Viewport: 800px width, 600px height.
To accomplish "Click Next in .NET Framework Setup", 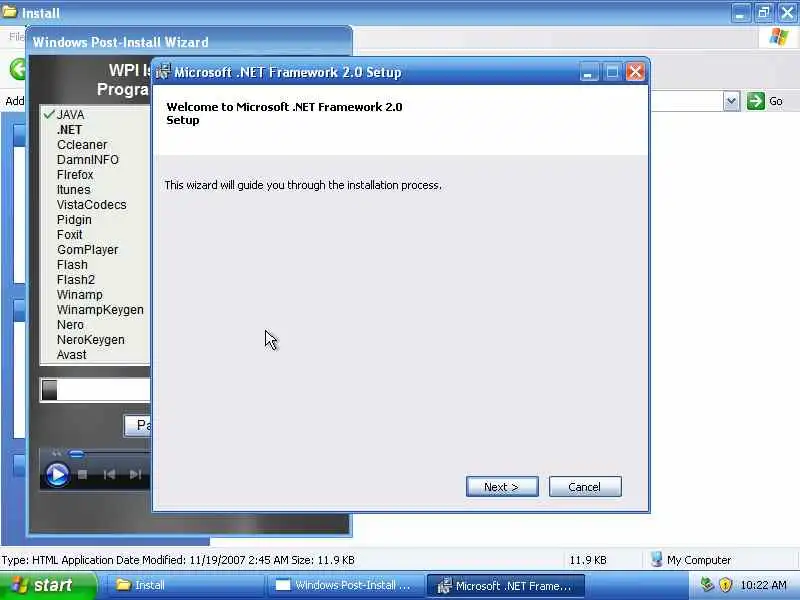I will point(502,487).
